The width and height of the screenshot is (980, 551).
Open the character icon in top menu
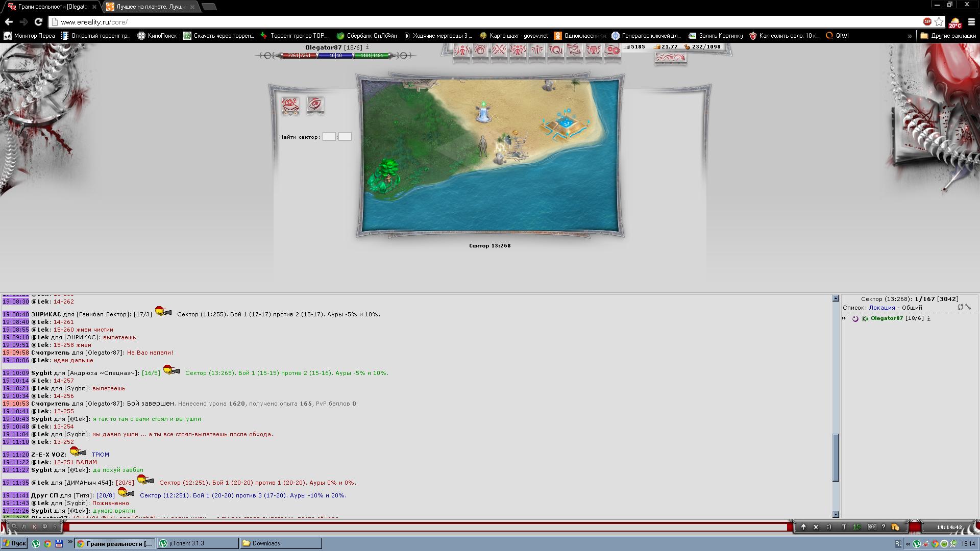[x=461, y=50]
